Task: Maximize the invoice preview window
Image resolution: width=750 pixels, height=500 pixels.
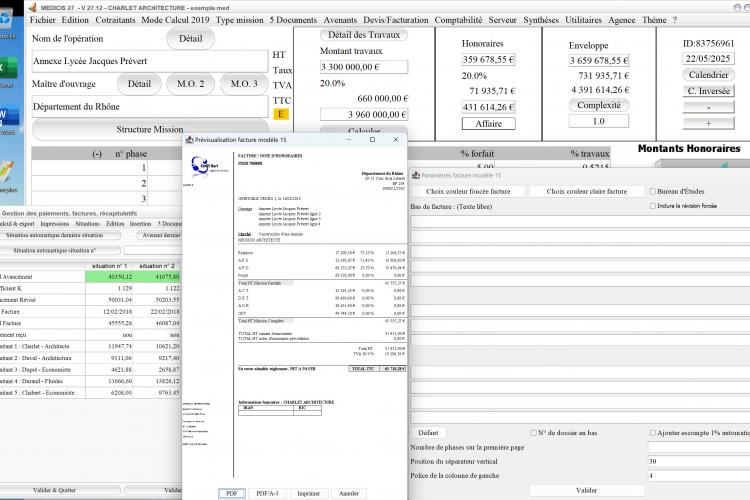Action: 372,140
